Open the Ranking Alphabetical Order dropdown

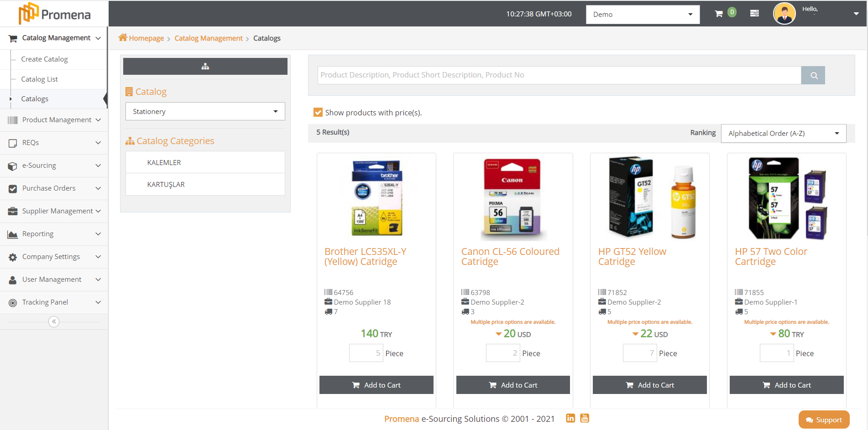784,133
